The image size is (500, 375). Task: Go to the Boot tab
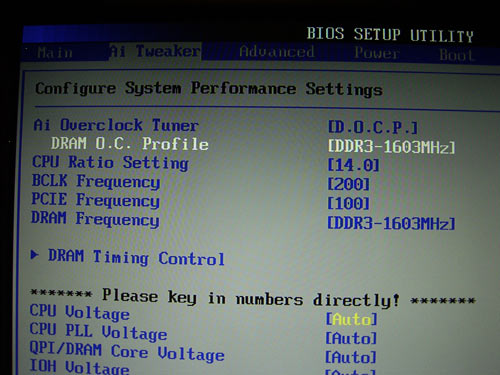(x=457, y=55)
